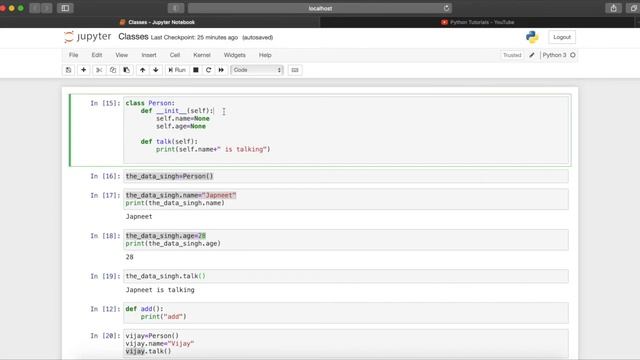The image size is (640, 360).
Task: Open the Insert menu
Action: [x=149, y=55]
